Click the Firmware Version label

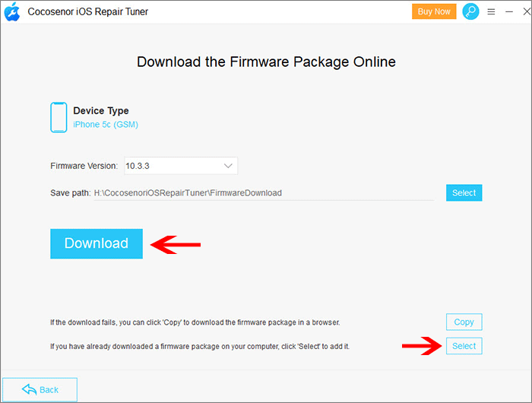click(x=84, y=166)
